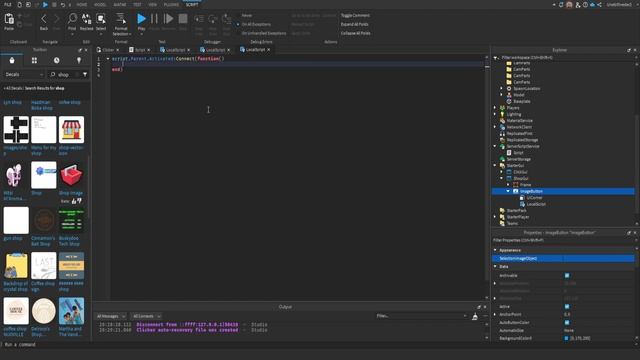Screen dimensions: 640x360
Task: Go Back in script navigation
Action: click(44, 19)
